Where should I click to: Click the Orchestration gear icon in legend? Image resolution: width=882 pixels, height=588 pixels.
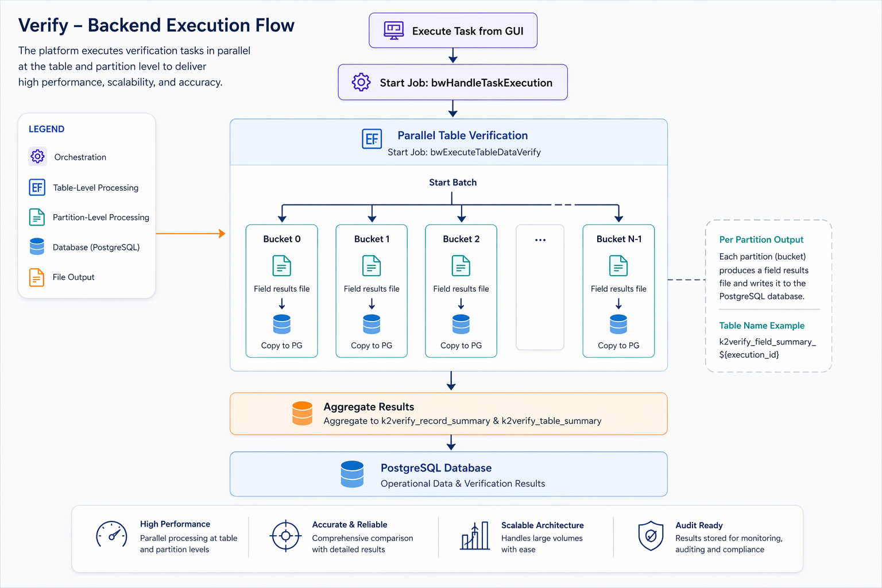tap(38, 156)
